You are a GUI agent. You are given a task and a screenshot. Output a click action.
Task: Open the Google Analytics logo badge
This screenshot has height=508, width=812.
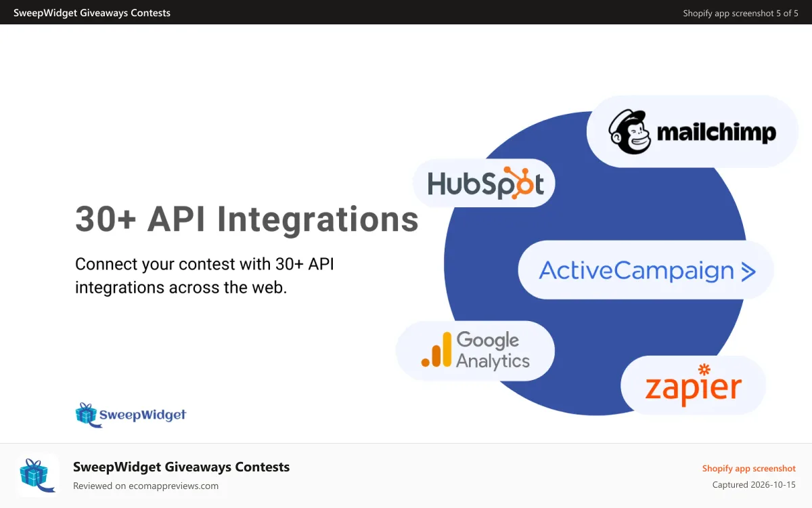(475, 350)
